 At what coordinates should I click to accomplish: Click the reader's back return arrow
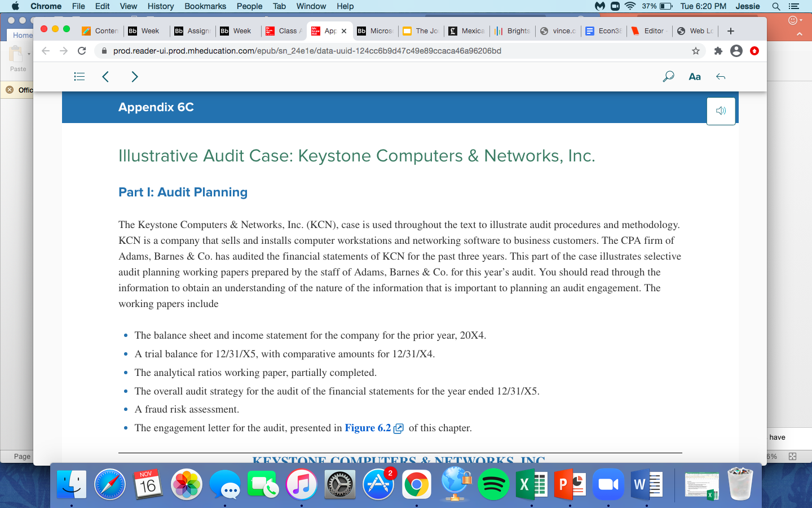coord(720,76)
